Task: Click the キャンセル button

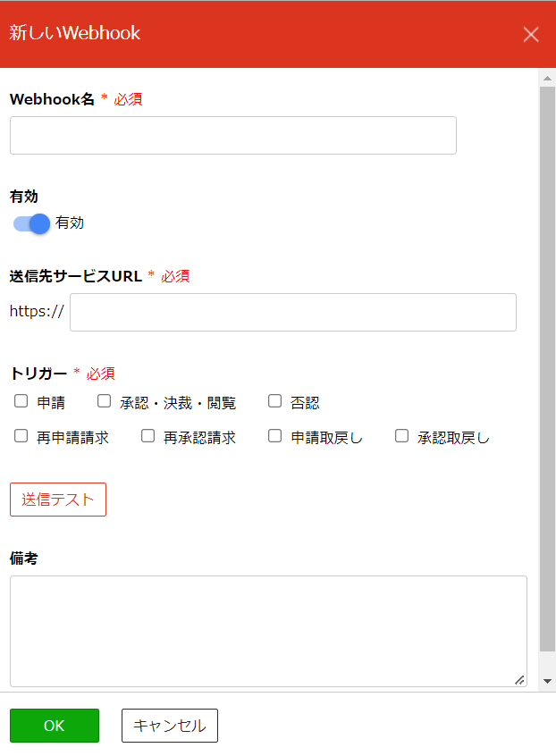Action: pyautogui.click(x=170, y=726)
